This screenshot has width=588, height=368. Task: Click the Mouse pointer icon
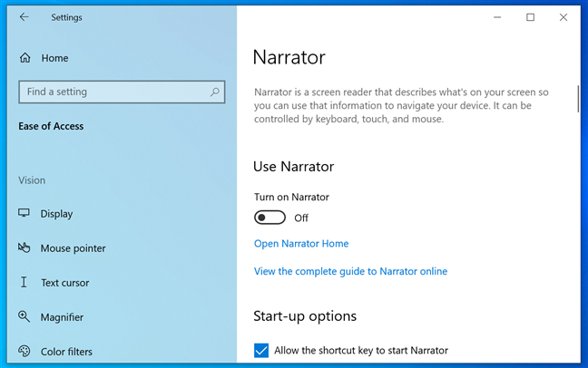pos(24,247)
